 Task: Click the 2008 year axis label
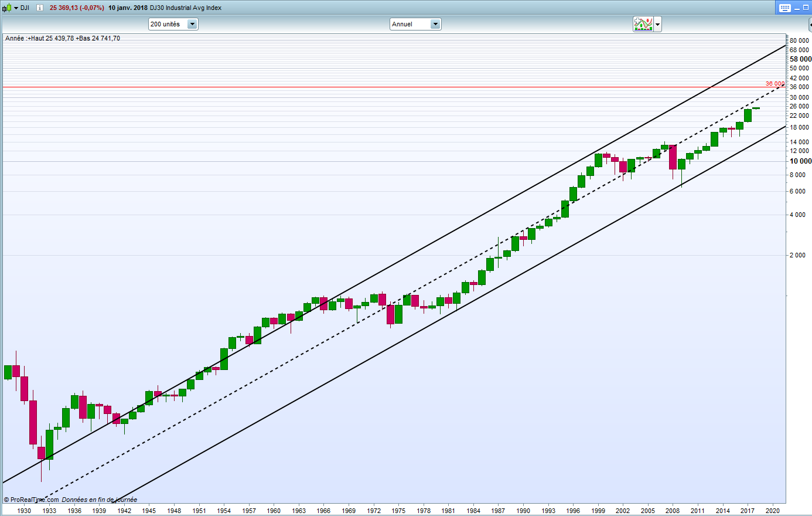coord(673,511)
